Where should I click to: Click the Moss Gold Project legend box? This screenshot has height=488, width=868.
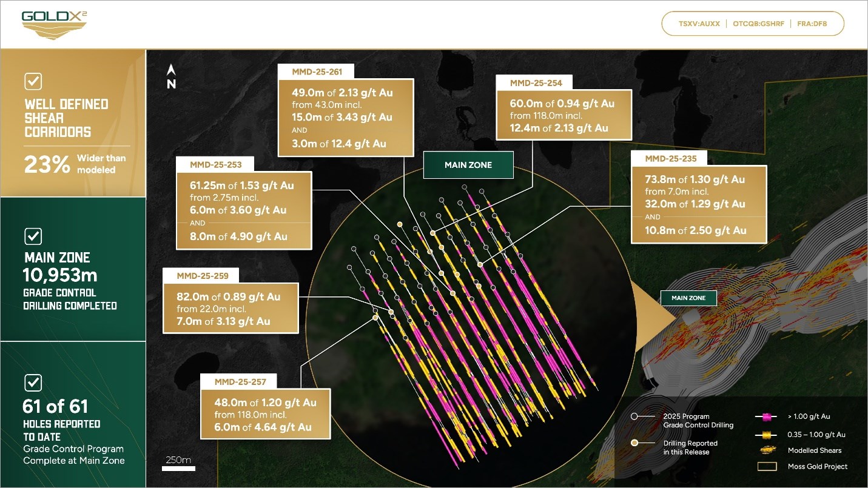[x=767, y=466]
